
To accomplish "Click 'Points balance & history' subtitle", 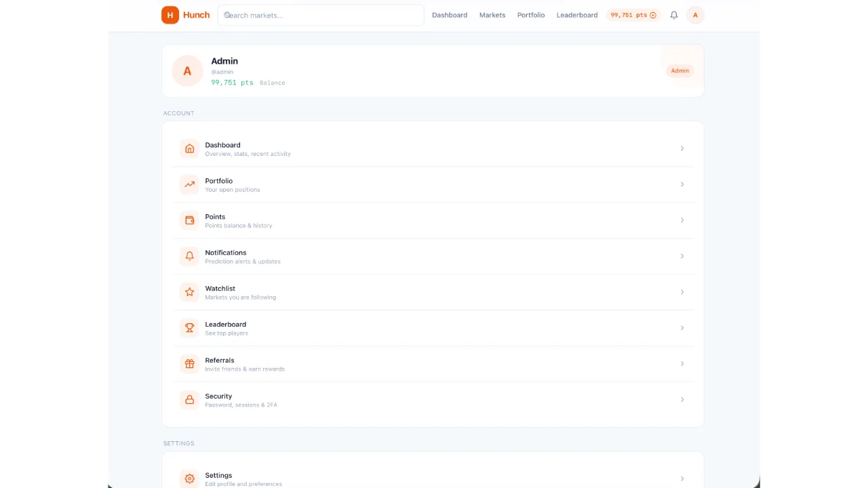I will tap(239, 226).
